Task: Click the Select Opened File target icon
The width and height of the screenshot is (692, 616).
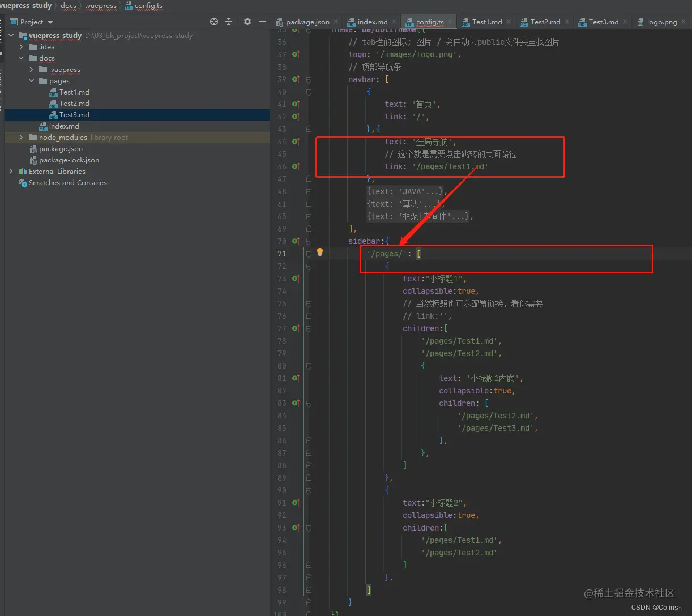Action: tap(214, 22)
